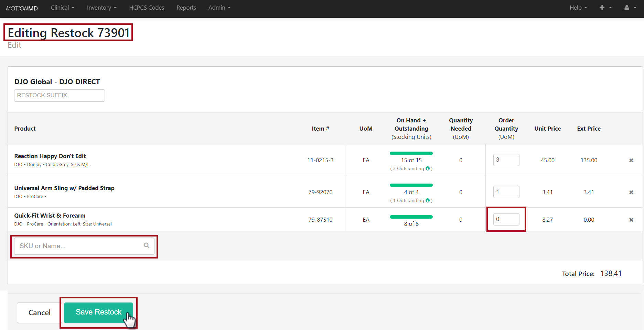Viewport: 644px width, 330px height.
Task: Open the Help dropdown
Action: [578, 8]
